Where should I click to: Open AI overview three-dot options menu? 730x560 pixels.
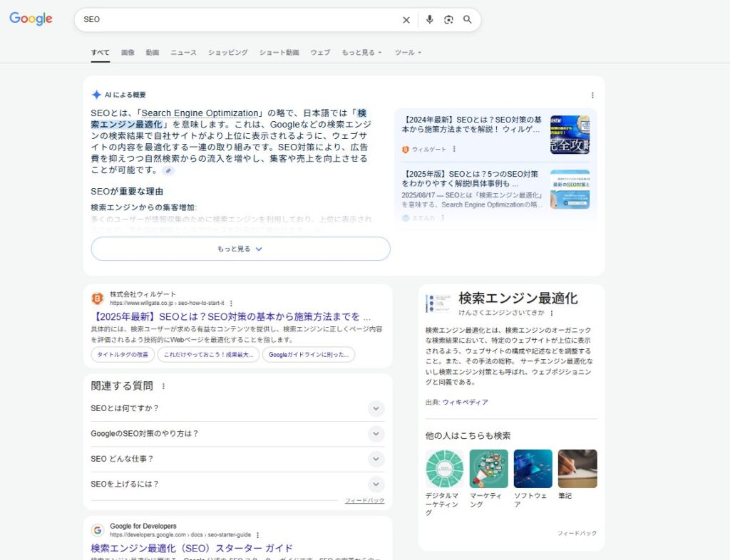(592, 95)
